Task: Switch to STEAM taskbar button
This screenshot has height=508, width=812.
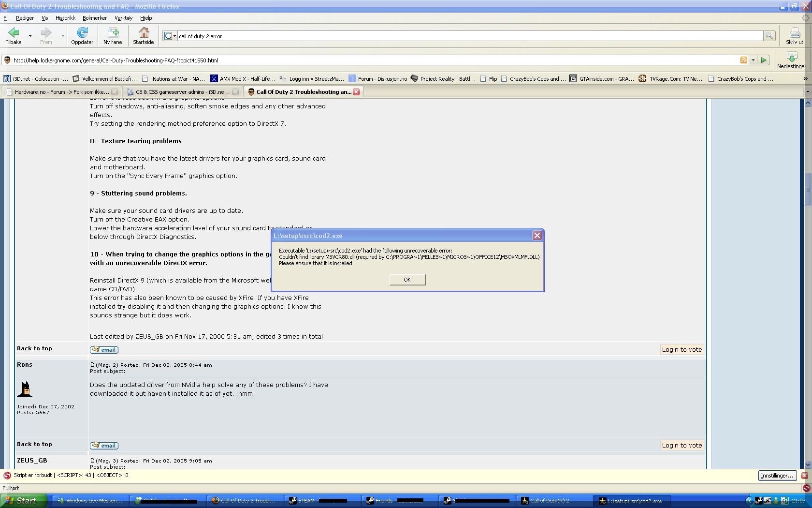Action: tap(323, 501)
